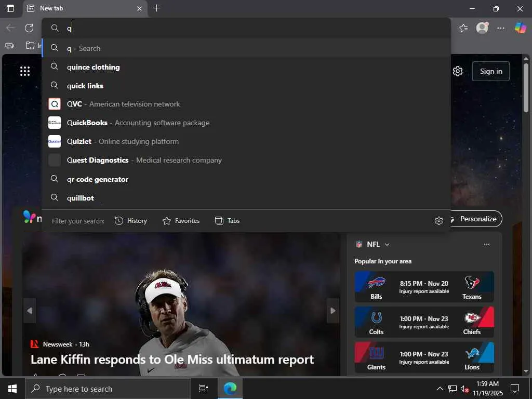
Task: Click the Edge icon on taskbar
Action: [x=230, y=389]
